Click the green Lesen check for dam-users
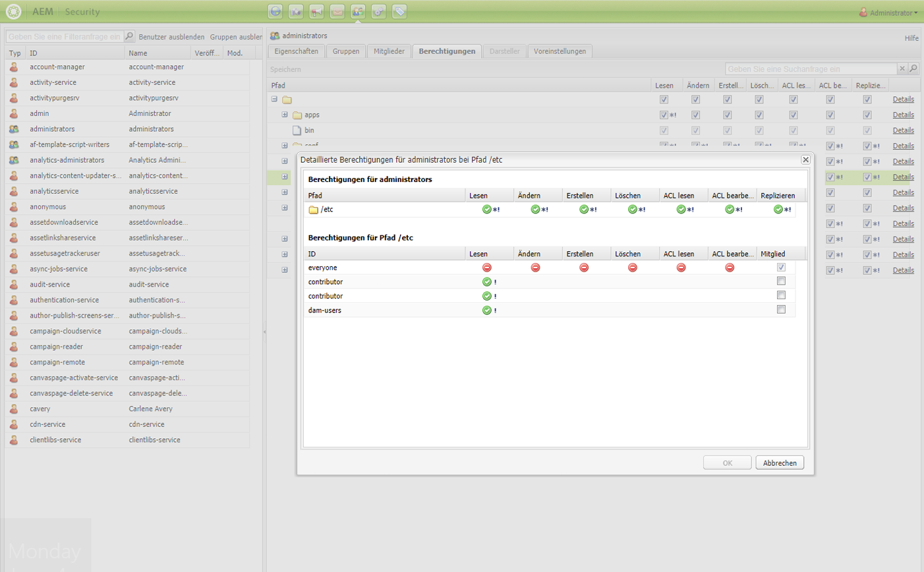Image resolution: width=924 pixels, height=572 pixels. [x=486, y=310]
